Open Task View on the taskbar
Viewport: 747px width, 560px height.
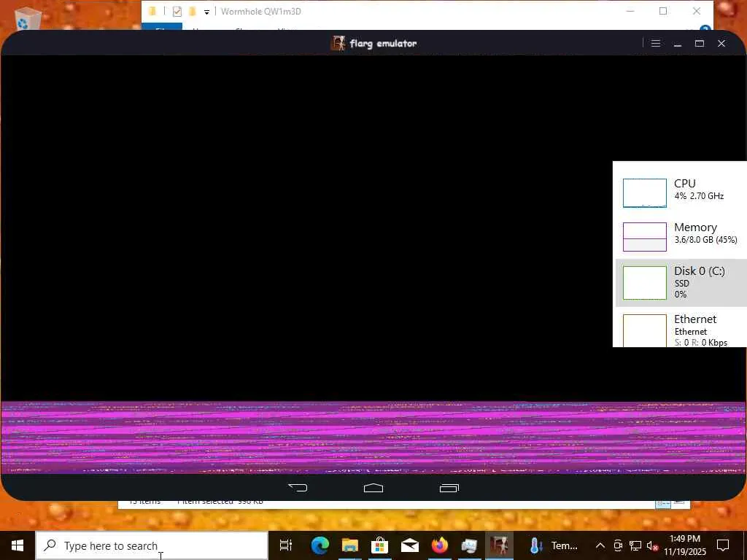coord(285,545)
